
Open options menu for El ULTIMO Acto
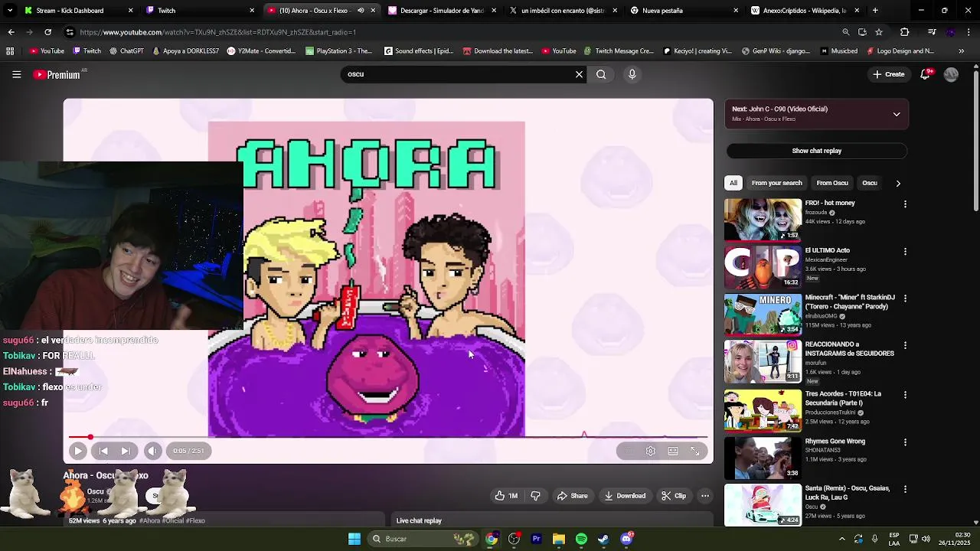click(x=905, y=251)
